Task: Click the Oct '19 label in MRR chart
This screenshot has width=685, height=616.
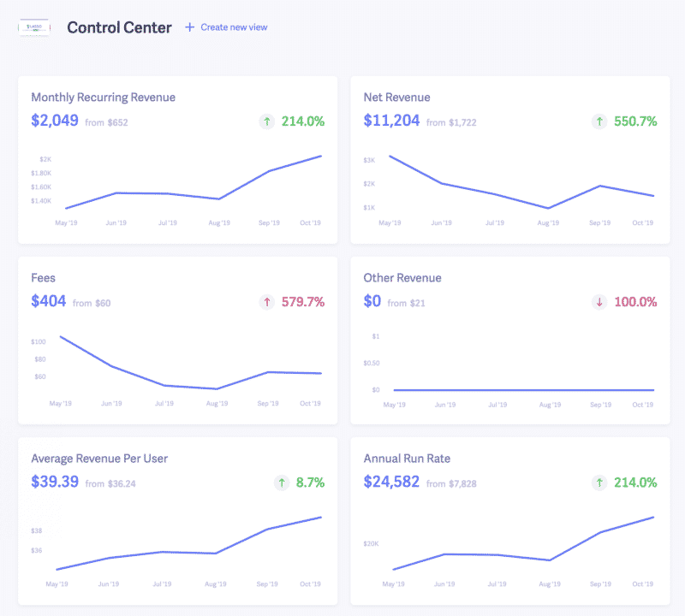Action: 310,223
